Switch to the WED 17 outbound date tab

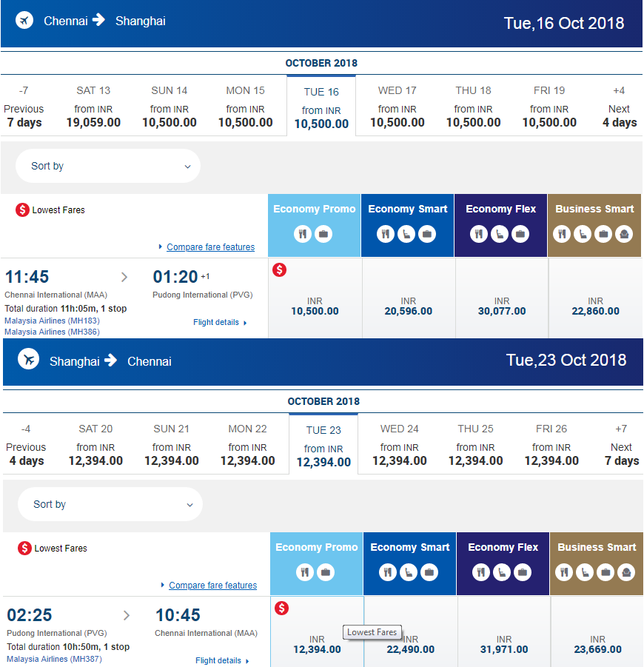[x=397, y=107]
